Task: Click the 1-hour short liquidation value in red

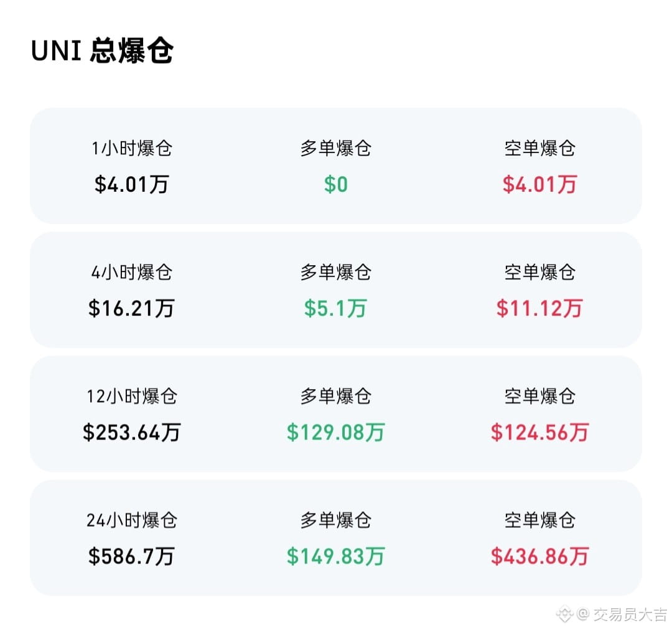Action: pyautogui.click(x=539, y=184)
